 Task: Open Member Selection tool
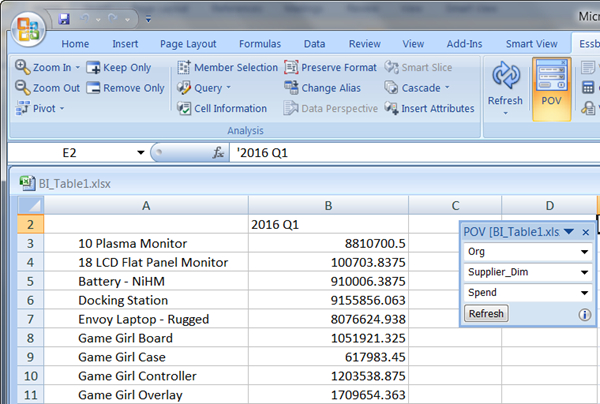click(227, 67)
